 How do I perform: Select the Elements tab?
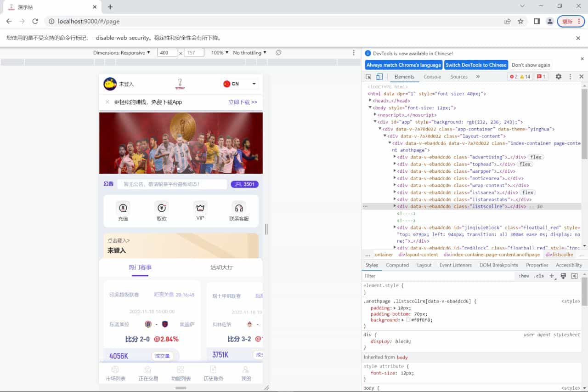tap(404, 77)
